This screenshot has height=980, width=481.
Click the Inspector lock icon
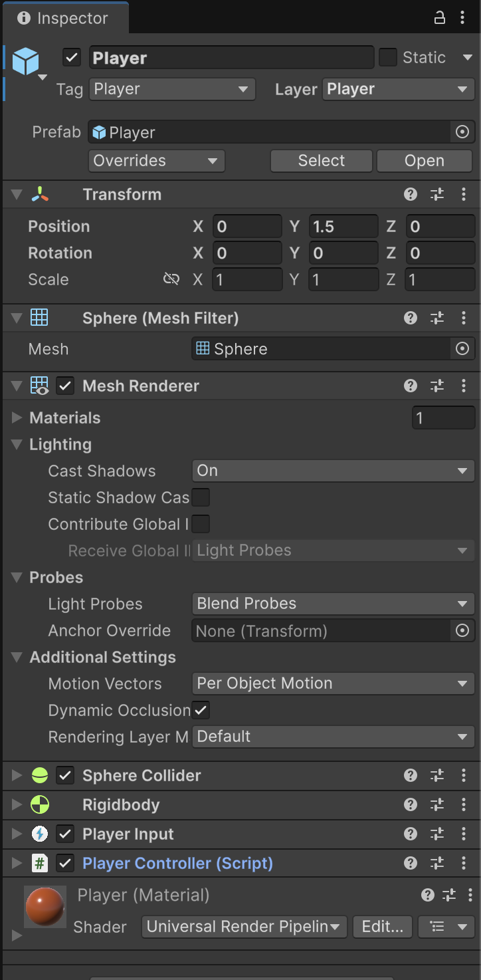(439, 18)
